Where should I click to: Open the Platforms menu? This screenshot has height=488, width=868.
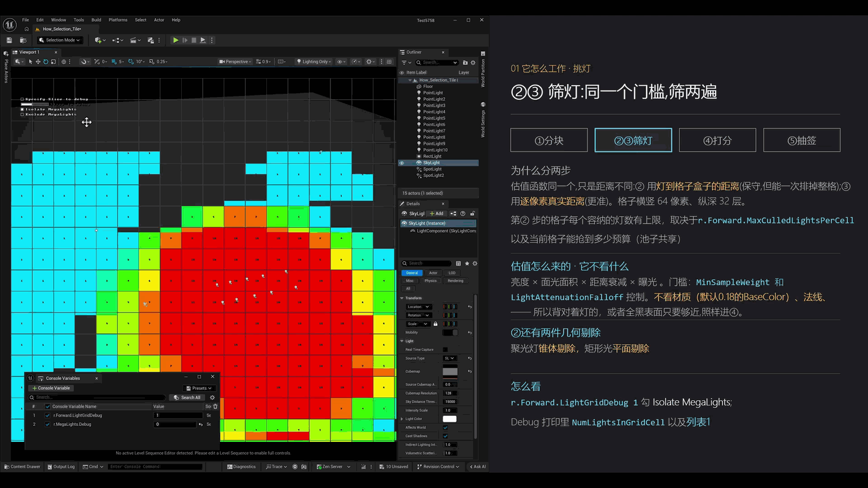coord(118,20)
